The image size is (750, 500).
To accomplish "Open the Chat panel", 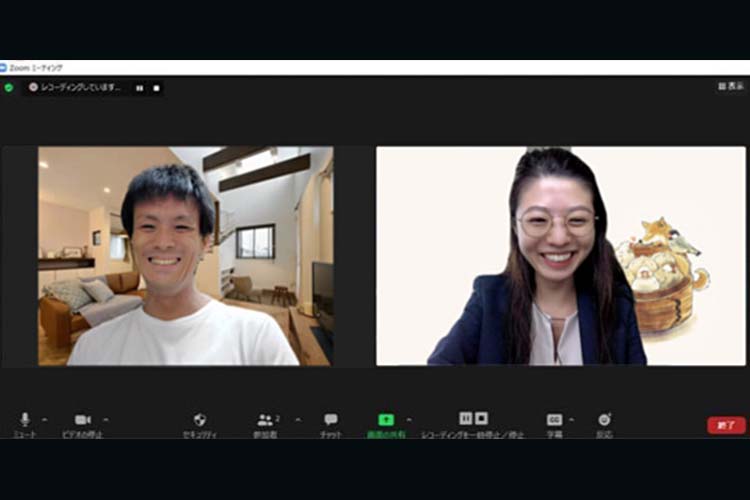I will pos(331,420).
